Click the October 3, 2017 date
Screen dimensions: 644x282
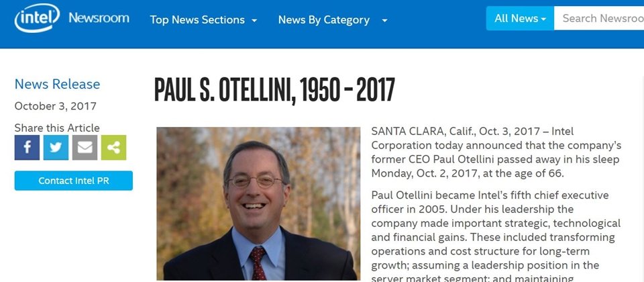click(56, 106)
